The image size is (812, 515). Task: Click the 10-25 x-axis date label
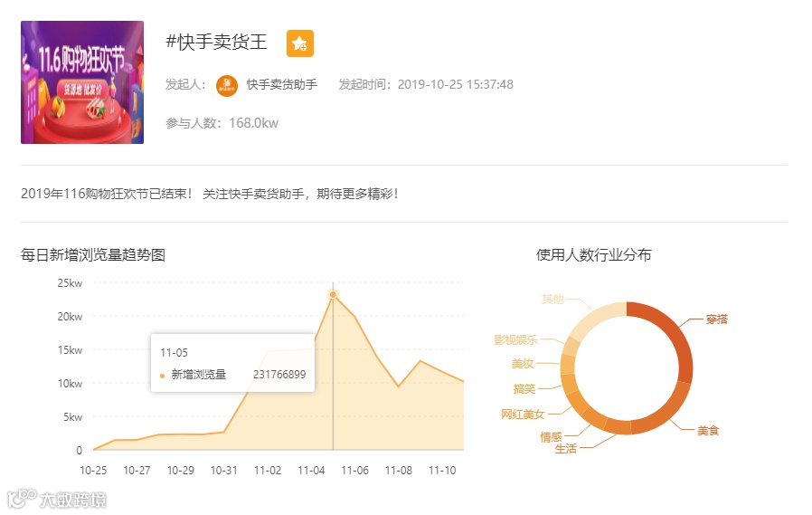pos(93,471)
